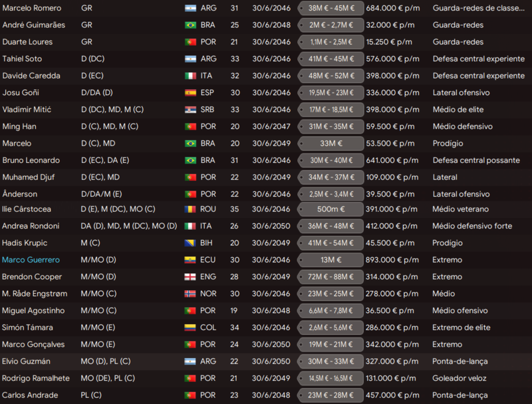Open player Ilie Cârstocea
This screenshot has height=404, width=532.
[x=27, y=209]
